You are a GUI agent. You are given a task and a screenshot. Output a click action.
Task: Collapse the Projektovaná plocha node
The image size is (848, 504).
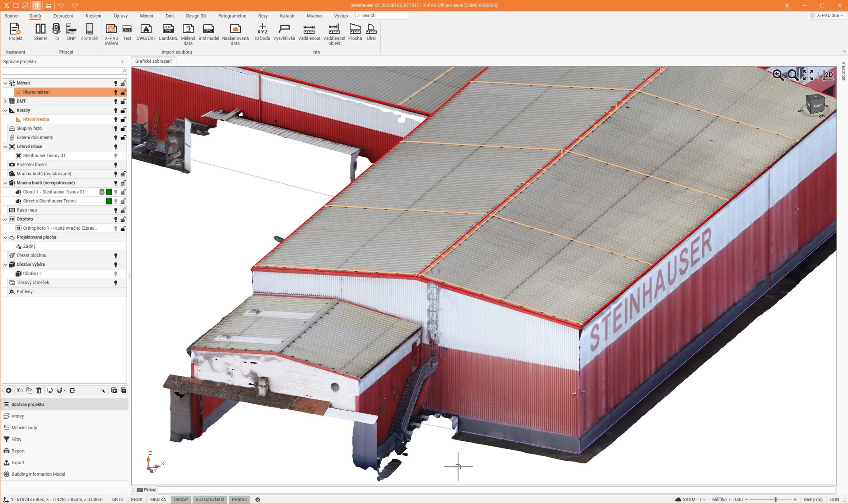tap(5, 237)
